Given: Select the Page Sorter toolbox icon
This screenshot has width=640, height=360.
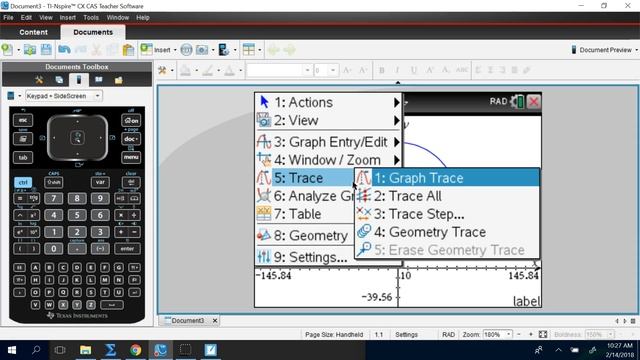Looking at the screenshot, I should pos(59,80).
